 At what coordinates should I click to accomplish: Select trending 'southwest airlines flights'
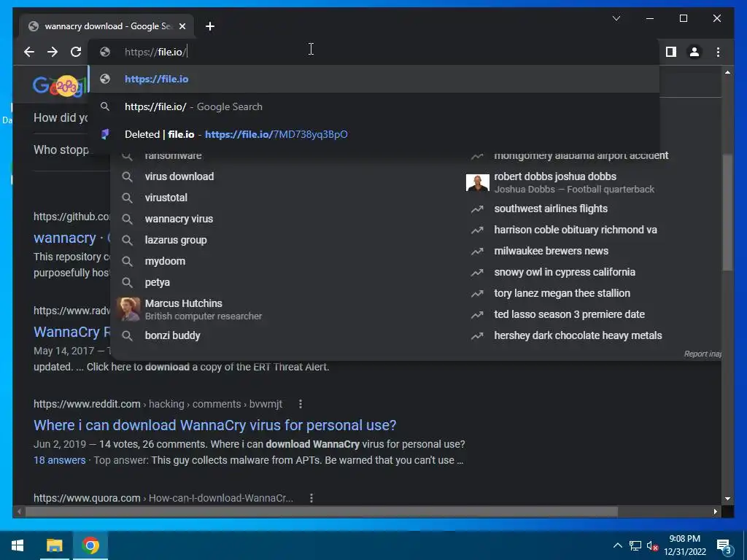[x=551, y=209]
